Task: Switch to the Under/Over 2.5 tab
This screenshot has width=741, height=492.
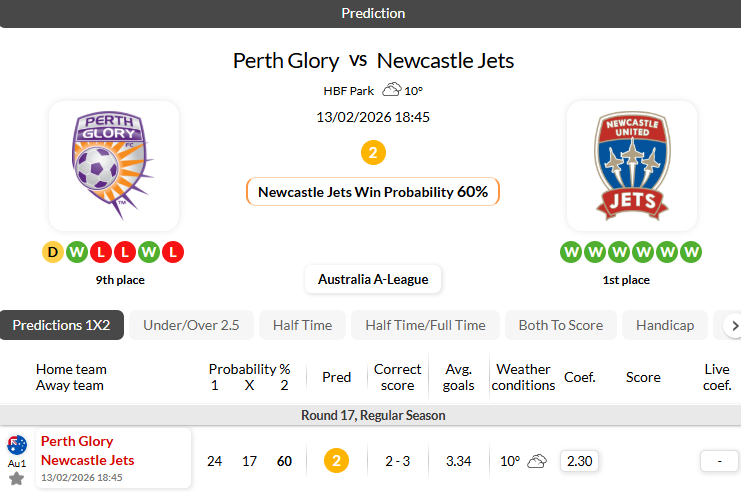Action: [x=191, y=325]
